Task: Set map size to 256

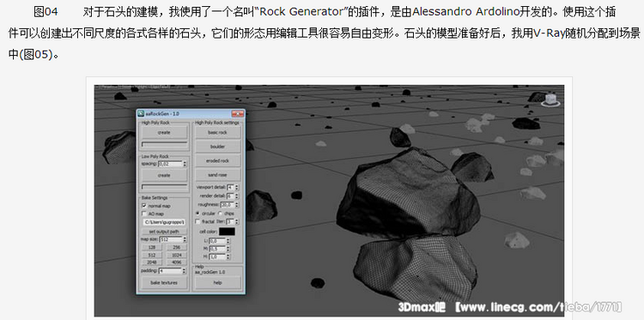Action: click(177, 247)
